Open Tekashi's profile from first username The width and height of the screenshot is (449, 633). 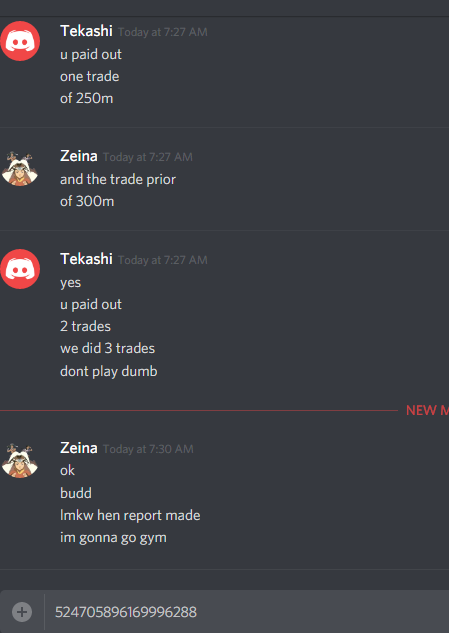pyautogui.click(x=86, y=31)
